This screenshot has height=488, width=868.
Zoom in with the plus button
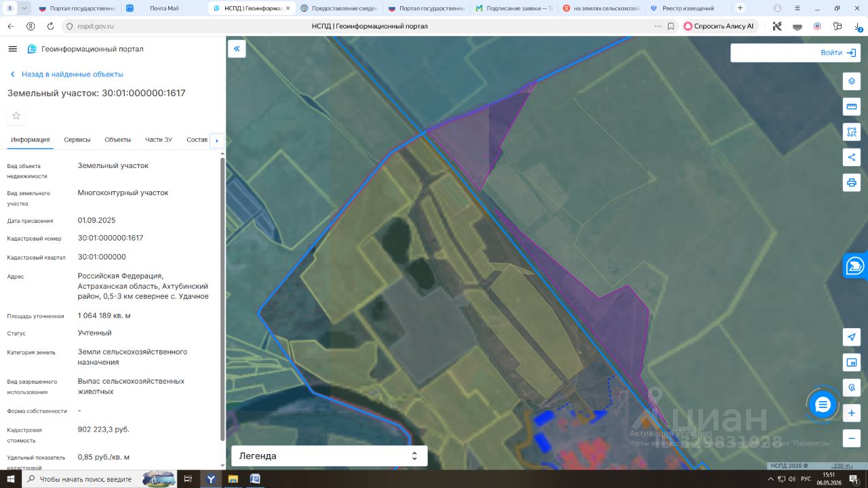tap(852, 413)
